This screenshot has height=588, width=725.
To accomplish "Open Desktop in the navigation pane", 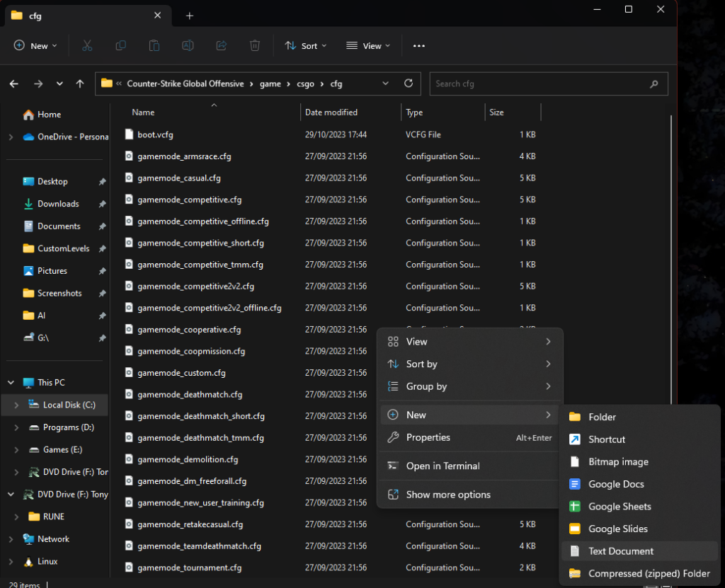I will tap(52, 182).
